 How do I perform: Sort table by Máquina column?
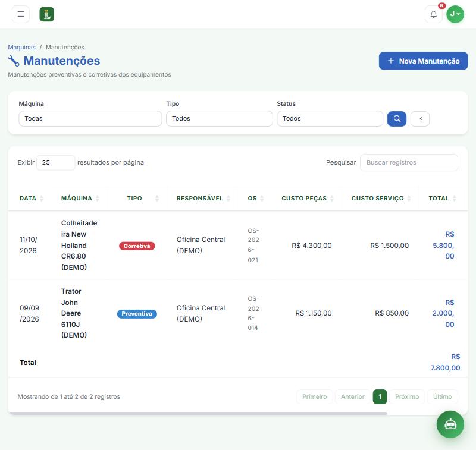[80, 199]
